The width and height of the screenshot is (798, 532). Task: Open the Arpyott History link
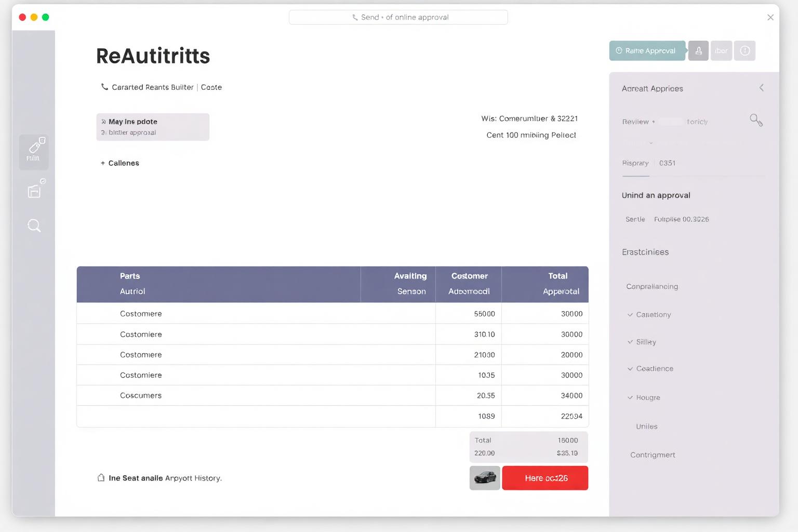[193, 478]
